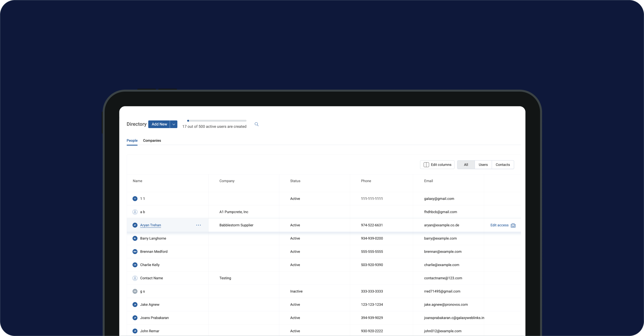Filter directory by Users only
Screen dimensions: 644x336
[x=483, y=165]
